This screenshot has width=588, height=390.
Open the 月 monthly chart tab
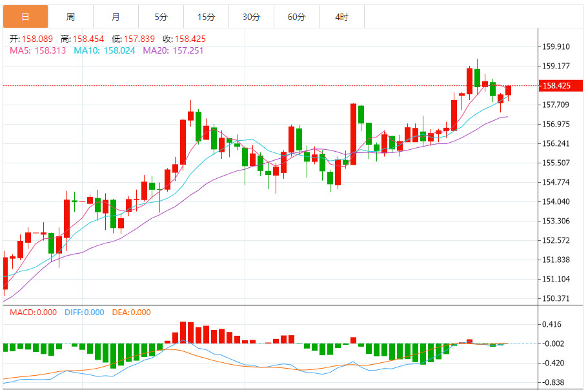coord(116,17)
